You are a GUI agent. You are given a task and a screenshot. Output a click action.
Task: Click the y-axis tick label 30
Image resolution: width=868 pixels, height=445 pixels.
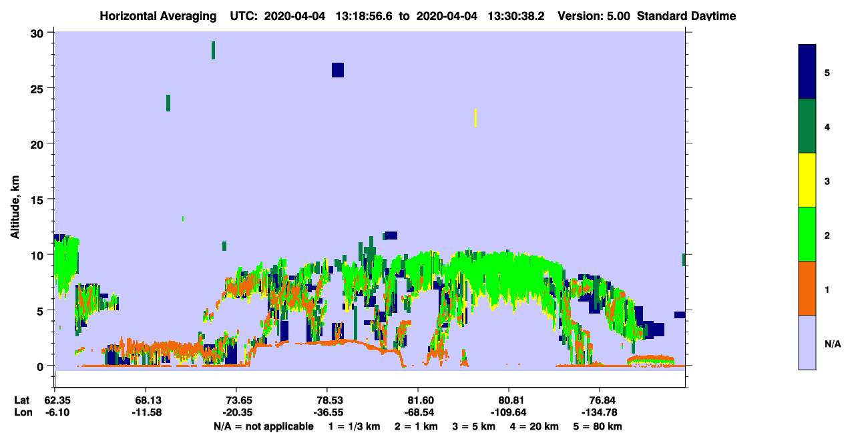pyautogui.click(x=39, y=33)
